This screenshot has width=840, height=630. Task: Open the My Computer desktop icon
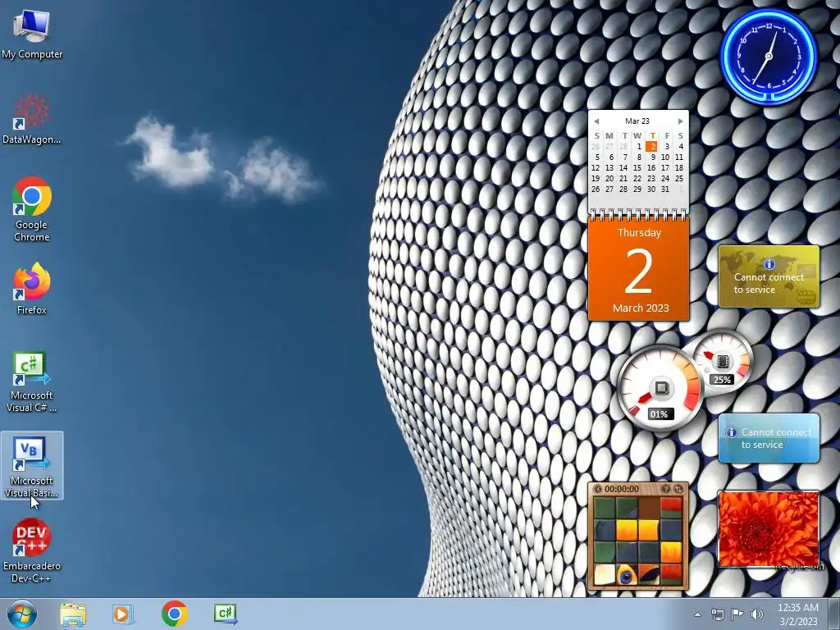point(32,33)
